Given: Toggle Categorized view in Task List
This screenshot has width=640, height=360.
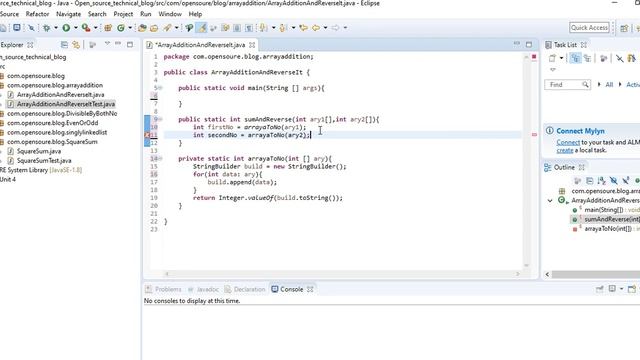Looking at the screenshot, I should 575,58.
